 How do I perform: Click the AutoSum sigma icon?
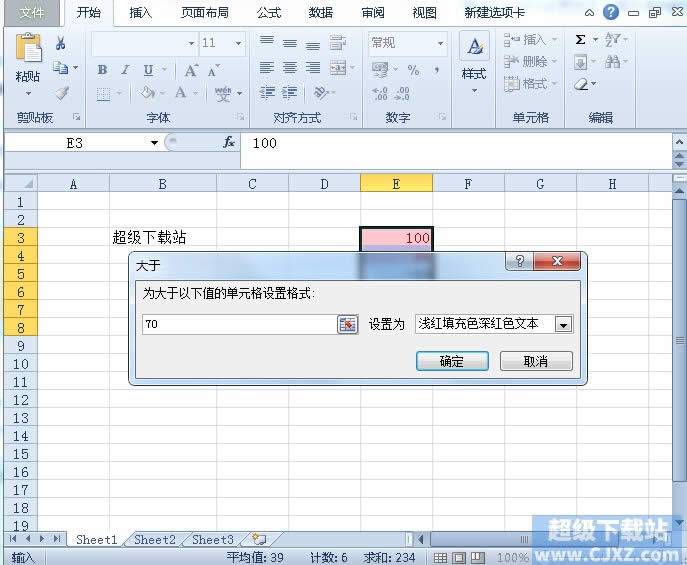coord(581,40)
